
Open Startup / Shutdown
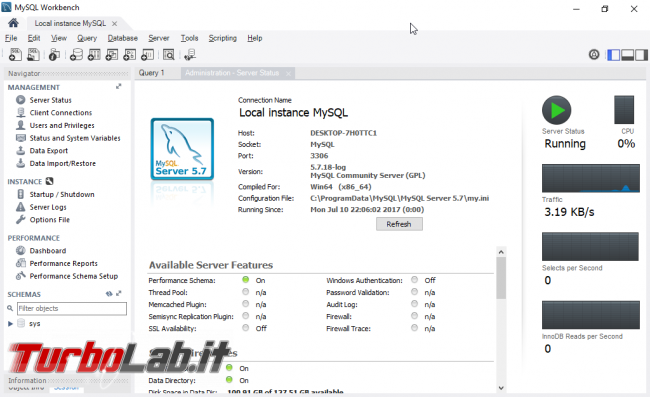[62, 194]
